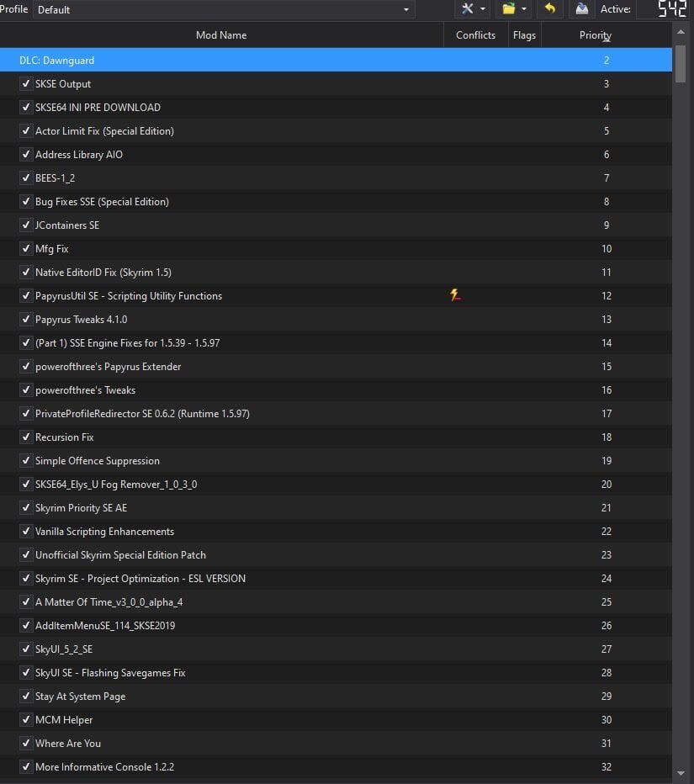Uncheck JContainers SE mod
The width and height of the screenshot is (694, 784).
pyautogui.click(x=26, y=225)
